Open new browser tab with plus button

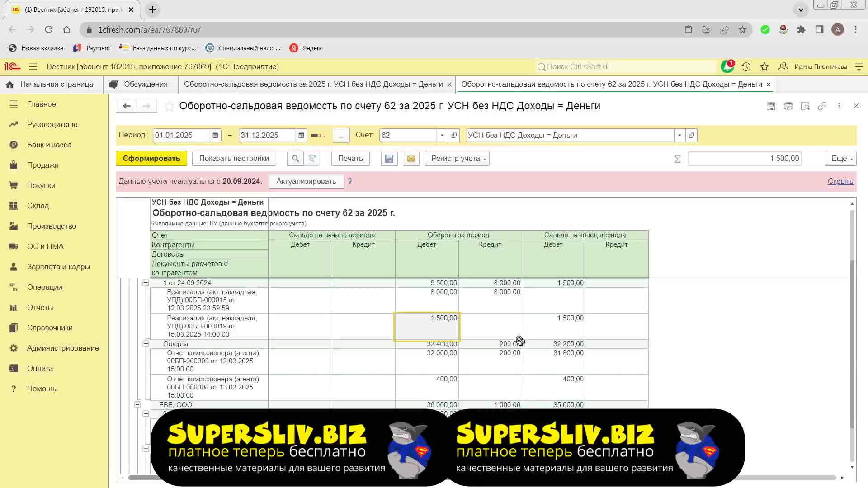(152, 9)
